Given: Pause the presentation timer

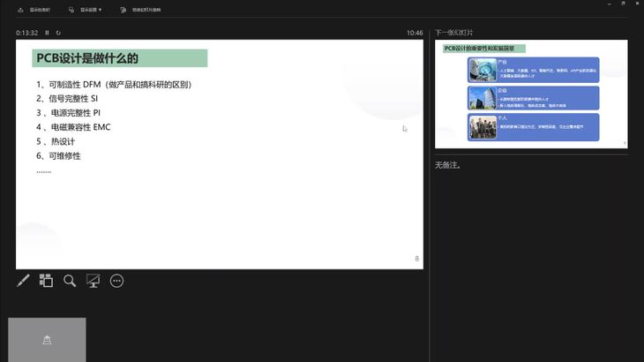Looking at the screenshot, I should (47, 33).
